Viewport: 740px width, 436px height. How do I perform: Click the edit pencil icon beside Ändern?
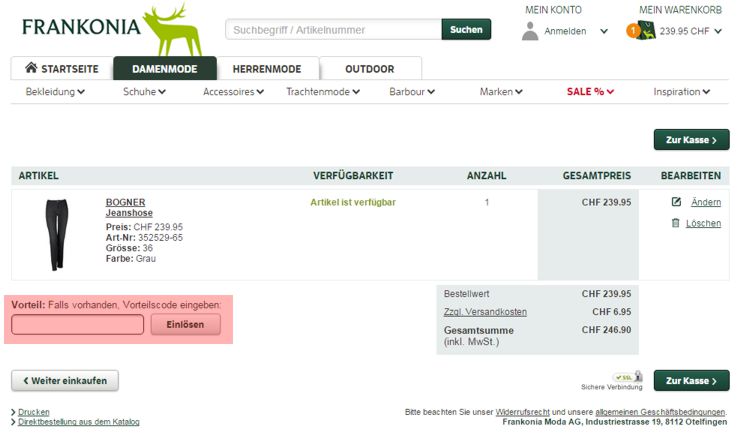point(676,202)
